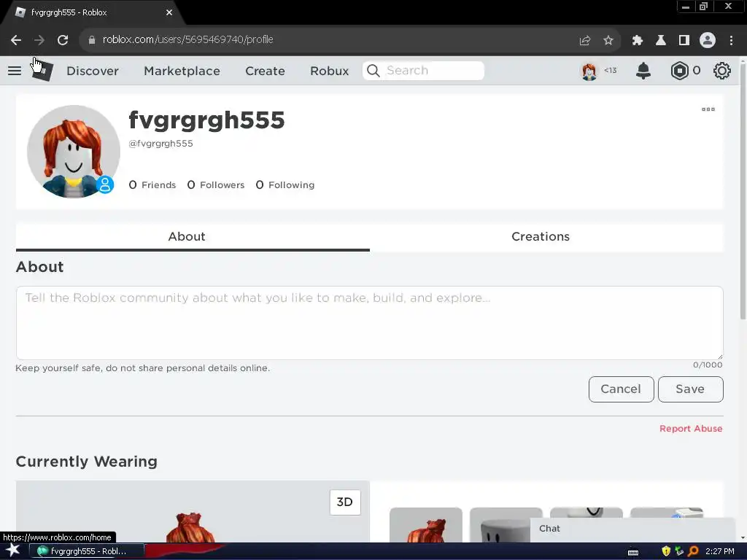747x560 pixels.
Task: Open the Chrome profile avatar menu
Action: click(708, 41)
